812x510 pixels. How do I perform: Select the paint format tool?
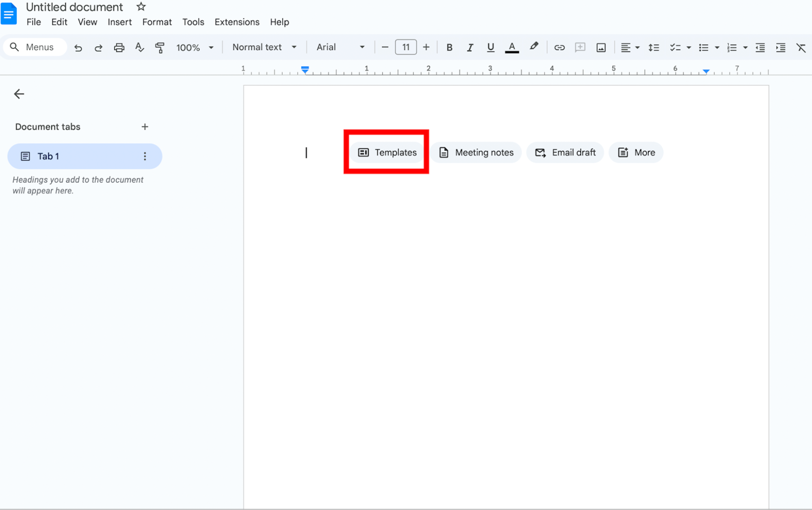click(x=160, y=48)
